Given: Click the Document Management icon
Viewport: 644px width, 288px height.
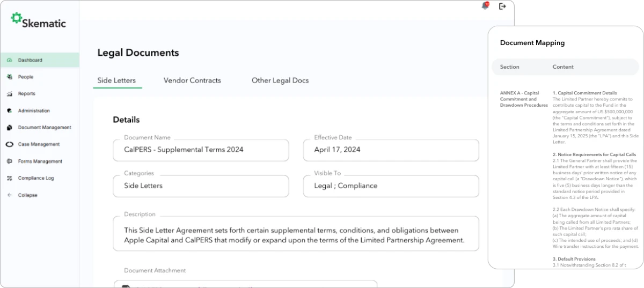Looking at the screenshot, I should (9, 128).
